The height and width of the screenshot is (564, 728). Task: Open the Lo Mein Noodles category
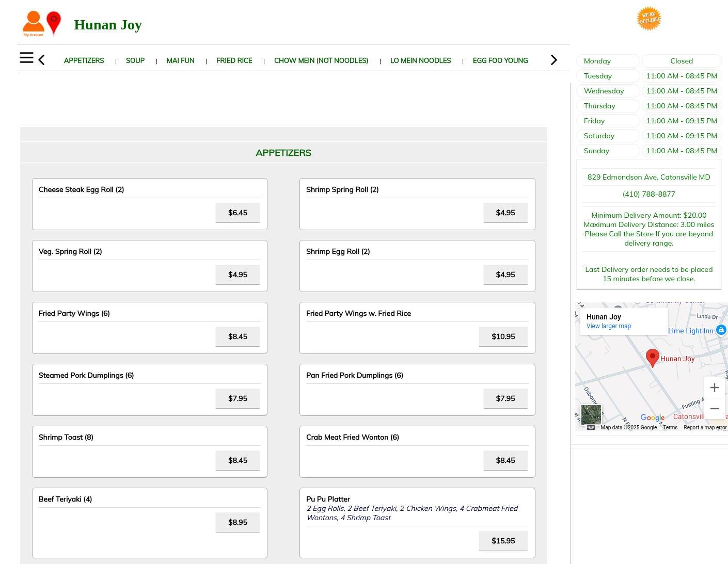pyautogui.click(x=420, y=60)
